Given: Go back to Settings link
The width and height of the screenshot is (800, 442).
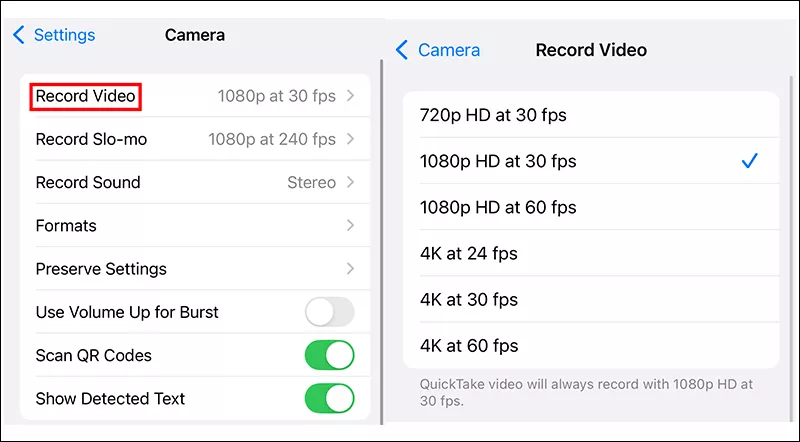Looking at the screenshot, I should click(x=64, y=35).
